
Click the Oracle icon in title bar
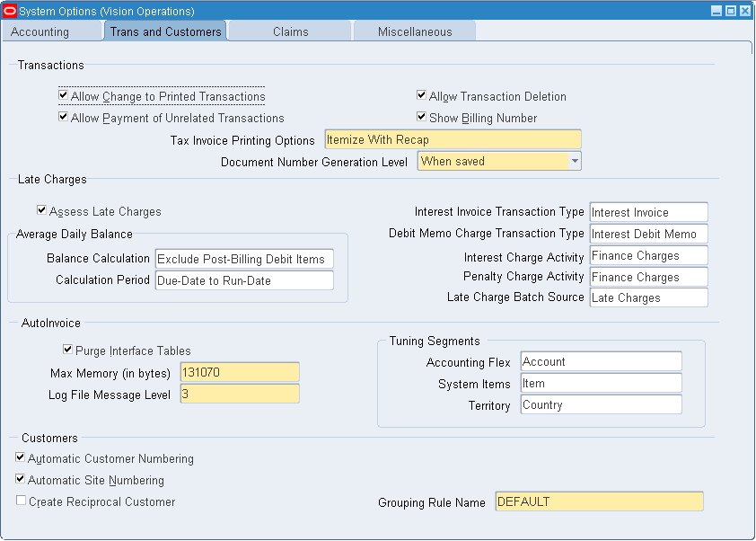click(10, 11)
